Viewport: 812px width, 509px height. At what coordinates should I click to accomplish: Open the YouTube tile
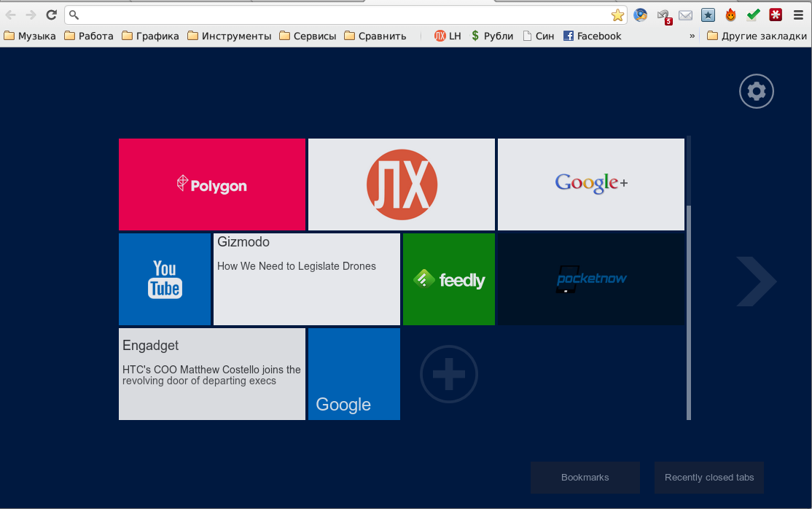[x=165, y=279]
